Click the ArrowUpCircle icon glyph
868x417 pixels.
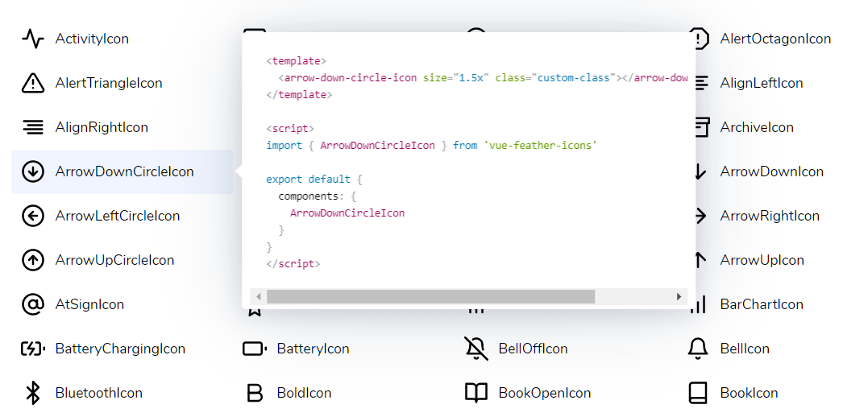pos(33,260)
